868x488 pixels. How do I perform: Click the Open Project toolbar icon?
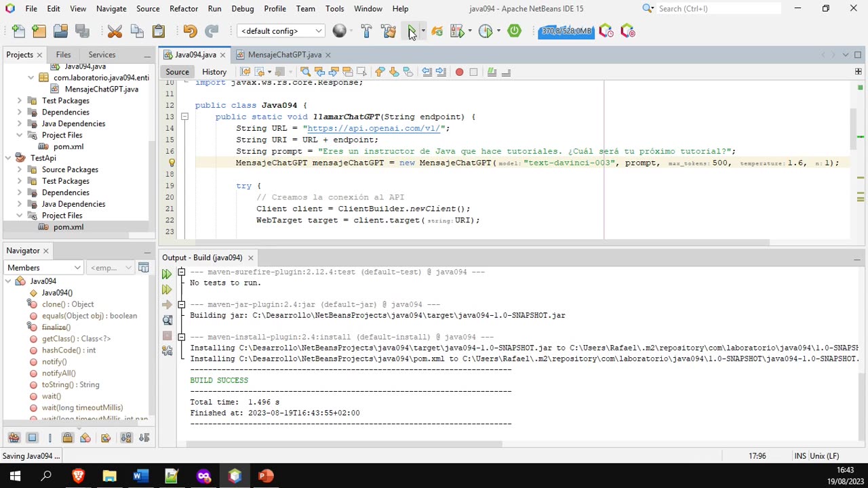point(61,31)
